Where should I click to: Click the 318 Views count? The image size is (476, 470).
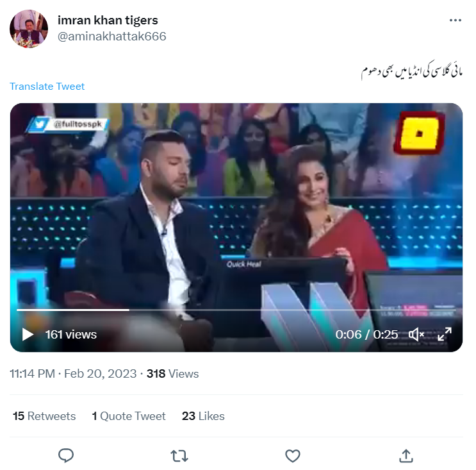[172, 374]
